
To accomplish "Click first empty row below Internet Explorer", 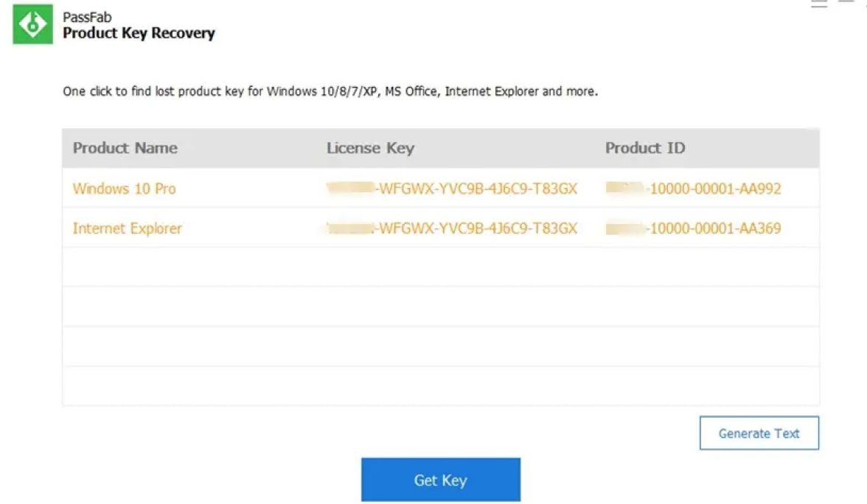I will pyautogui.click(x=440, y=267).
